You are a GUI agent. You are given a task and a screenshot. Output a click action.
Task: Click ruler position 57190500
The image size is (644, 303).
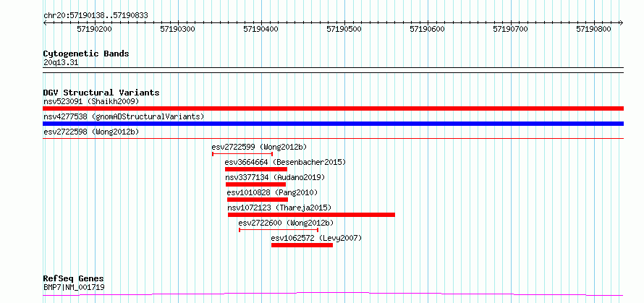[x=344, y=29]
